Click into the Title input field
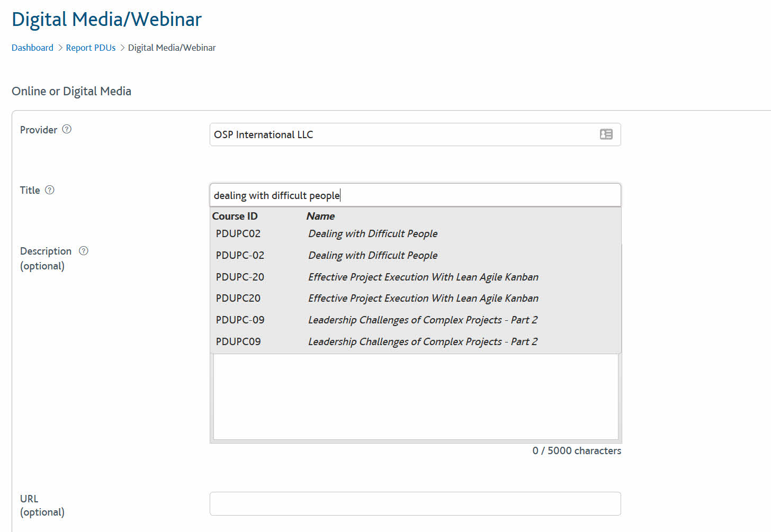 (415, 195)
